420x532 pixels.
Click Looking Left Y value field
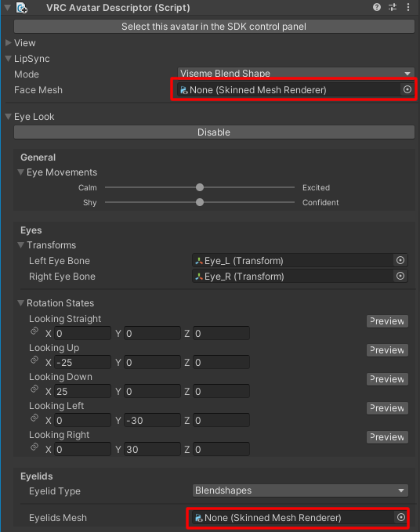[152, 421]
